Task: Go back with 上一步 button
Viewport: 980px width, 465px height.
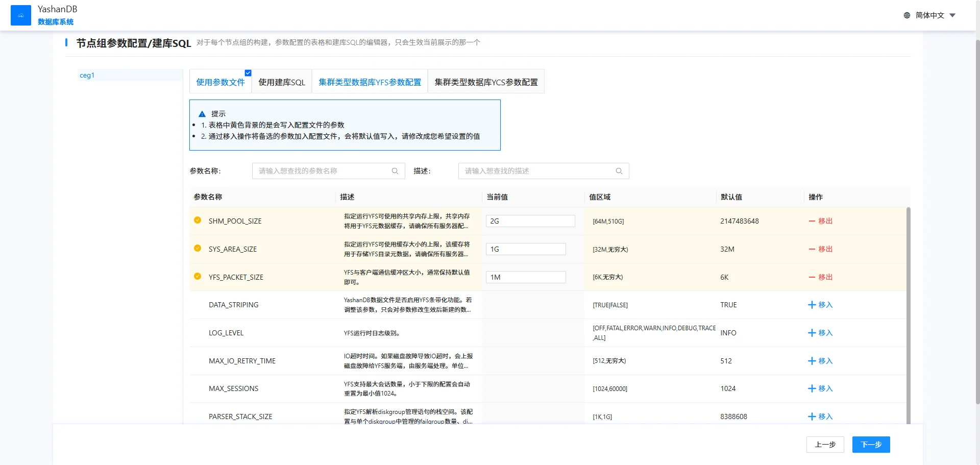Action: click(825, 445)
